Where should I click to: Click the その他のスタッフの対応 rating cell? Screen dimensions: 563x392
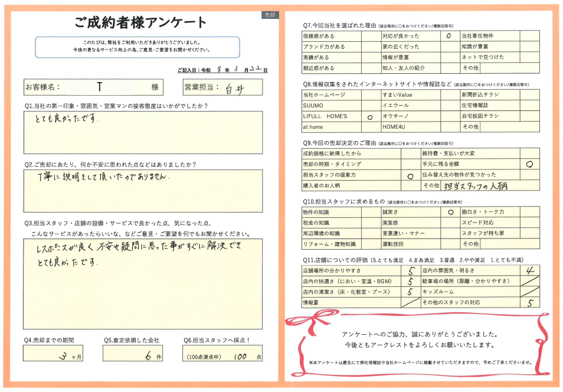tap(530, 303)
